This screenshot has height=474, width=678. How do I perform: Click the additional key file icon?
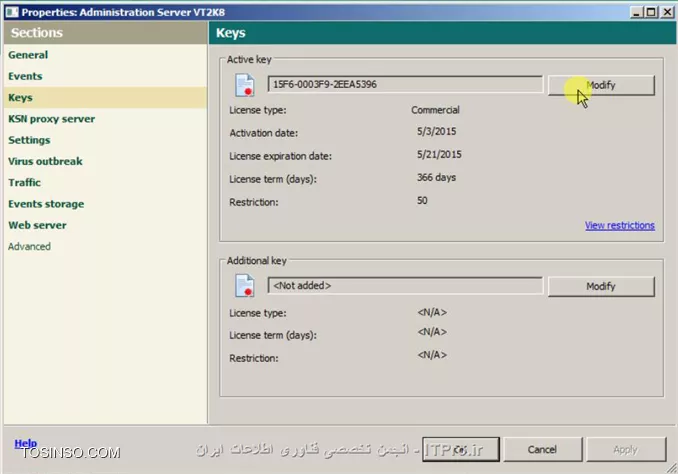point(244,286)
